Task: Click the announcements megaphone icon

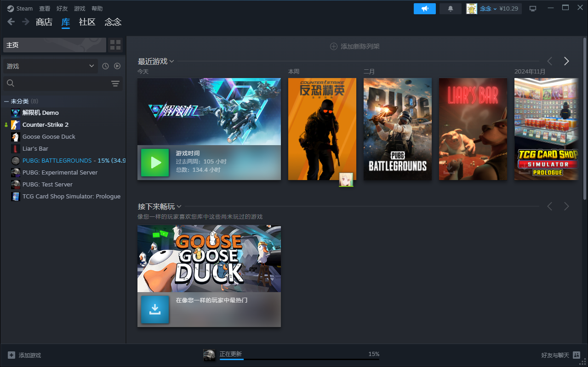Action: 424,9
